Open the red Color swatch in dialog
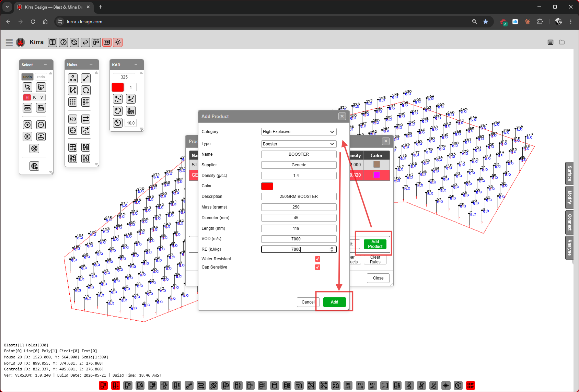 (x=267, y=186)
